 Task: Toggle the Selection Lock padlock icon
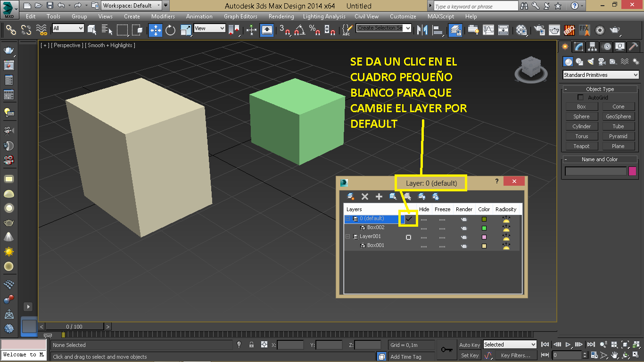251,345
